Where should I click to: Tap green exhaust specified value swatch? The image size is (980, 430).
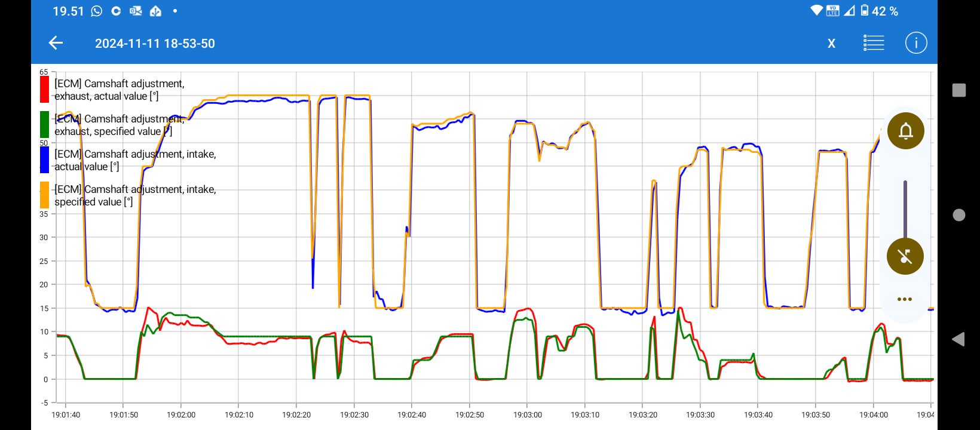tap(44, 125)
